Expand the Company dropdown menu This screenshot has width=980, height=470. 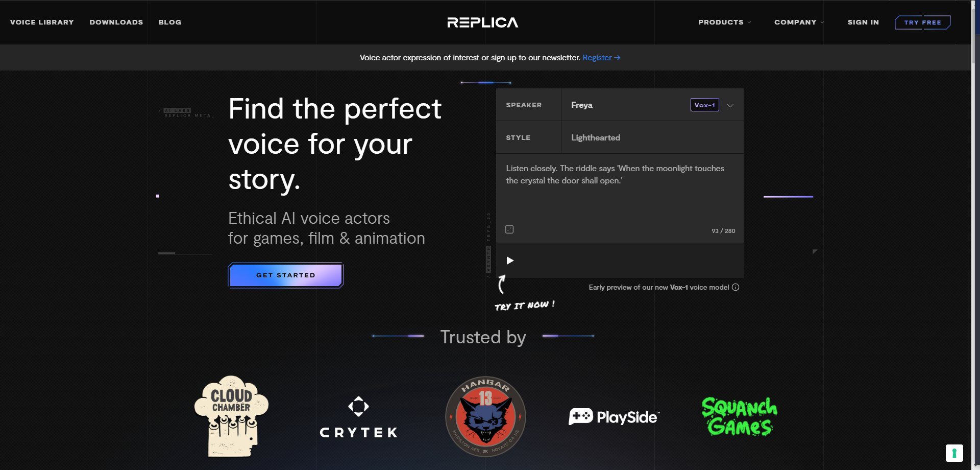799,22
